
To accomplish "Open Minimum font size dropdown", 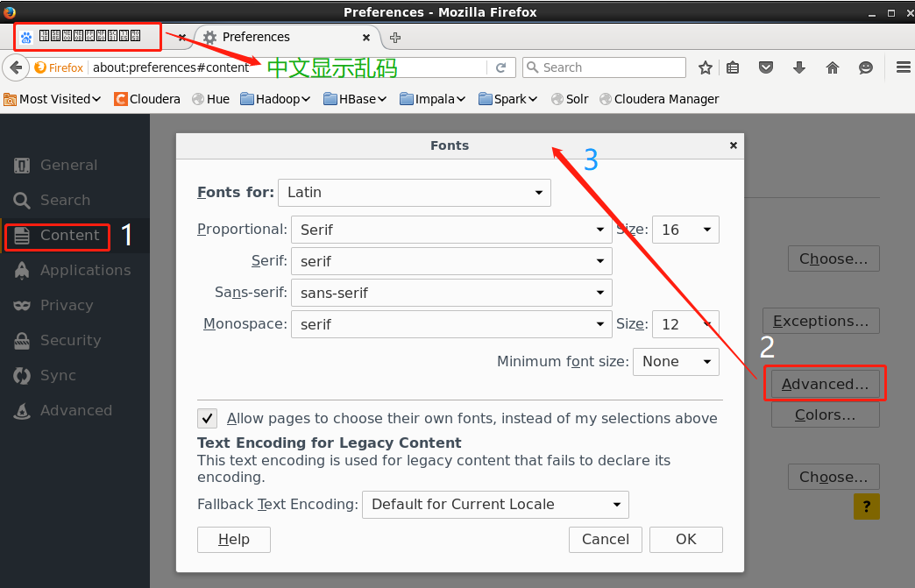I will (676, 362).
